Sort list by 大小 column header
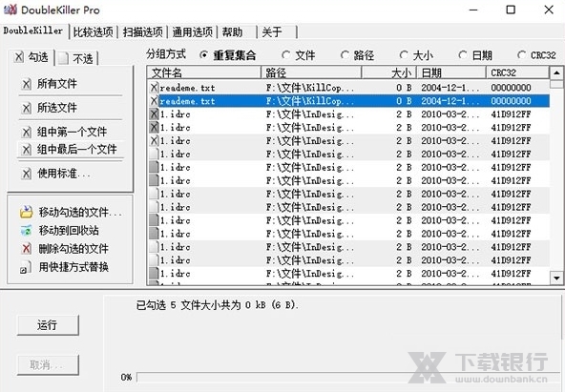This screenshot has width=565, height=392. pyautogui.click(x=389, y=72)
